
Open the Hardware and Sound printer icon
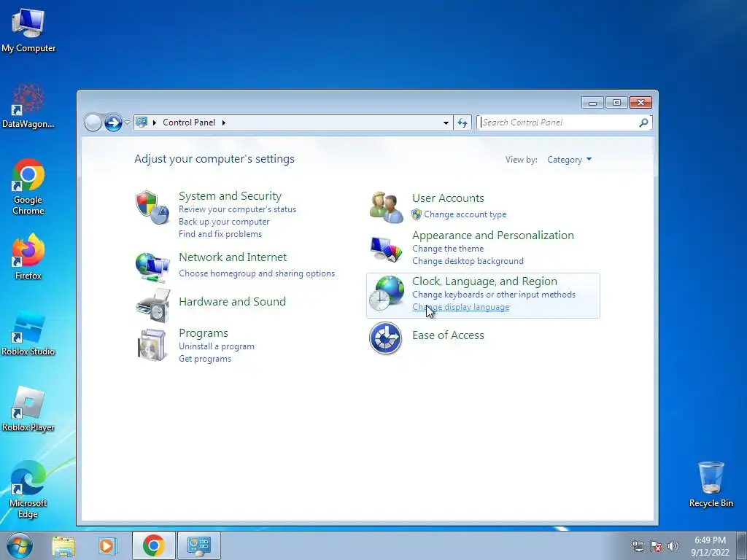coord(153,306)
